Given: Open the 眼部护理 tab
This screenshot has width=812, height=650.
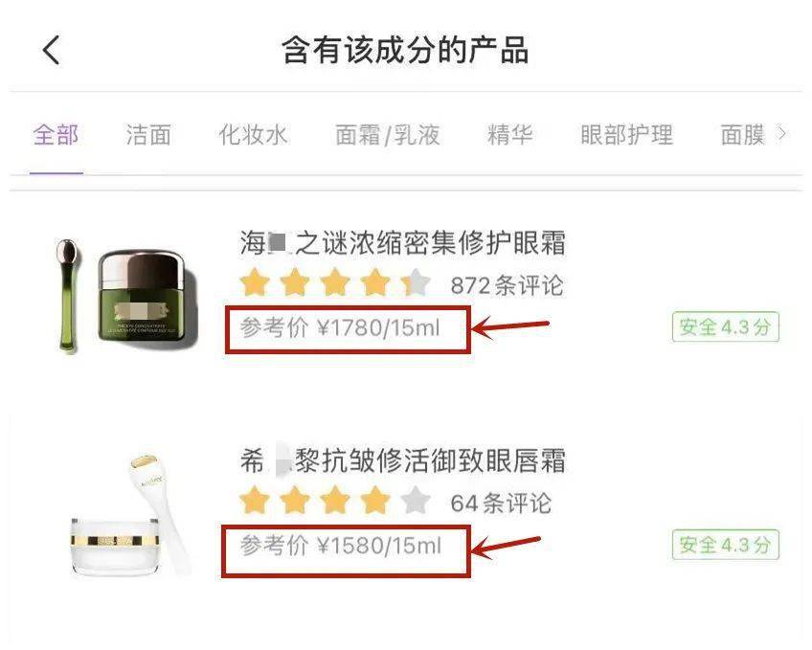Looking at the screenshot, I should (626, 135).
